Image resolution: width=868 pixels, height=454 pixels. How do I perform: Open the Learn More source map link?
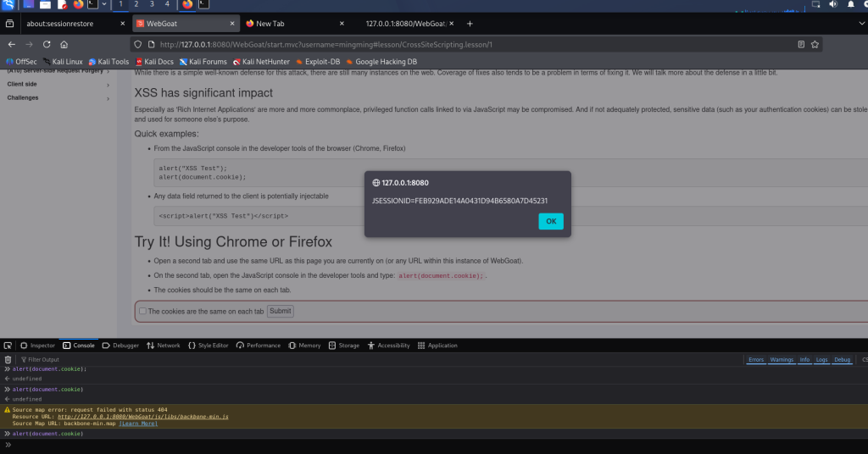138,424
